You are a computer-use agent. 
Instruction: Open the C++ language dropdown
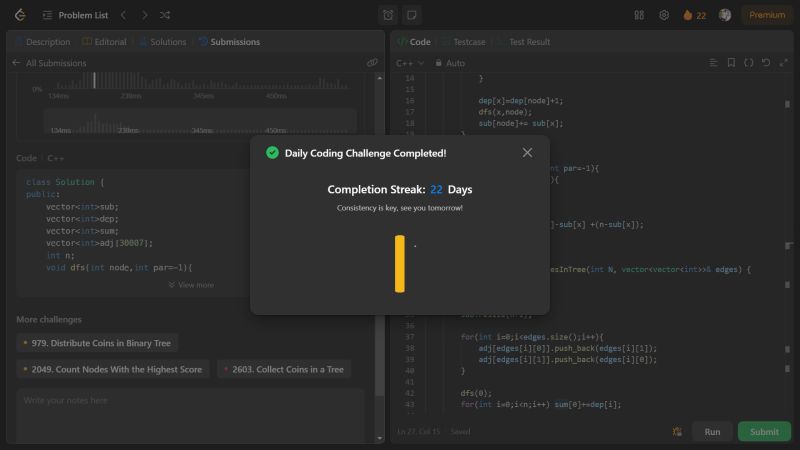pos(410,63)
